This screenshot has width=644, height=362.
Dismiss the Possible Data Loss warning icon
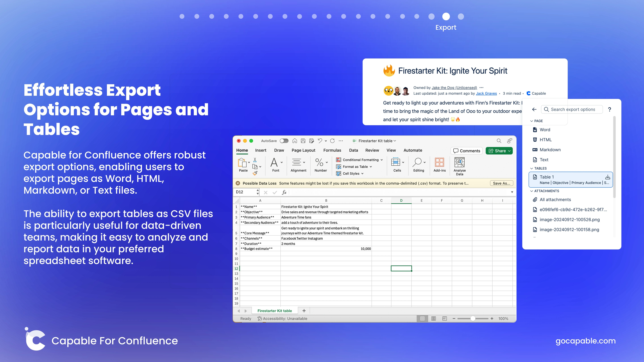click(x=238, y=183)
